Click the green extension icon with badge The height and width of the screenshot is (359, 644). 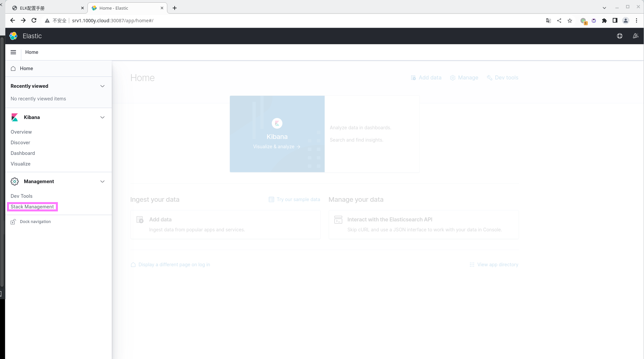pyautogui.click(x=583, y=21)
